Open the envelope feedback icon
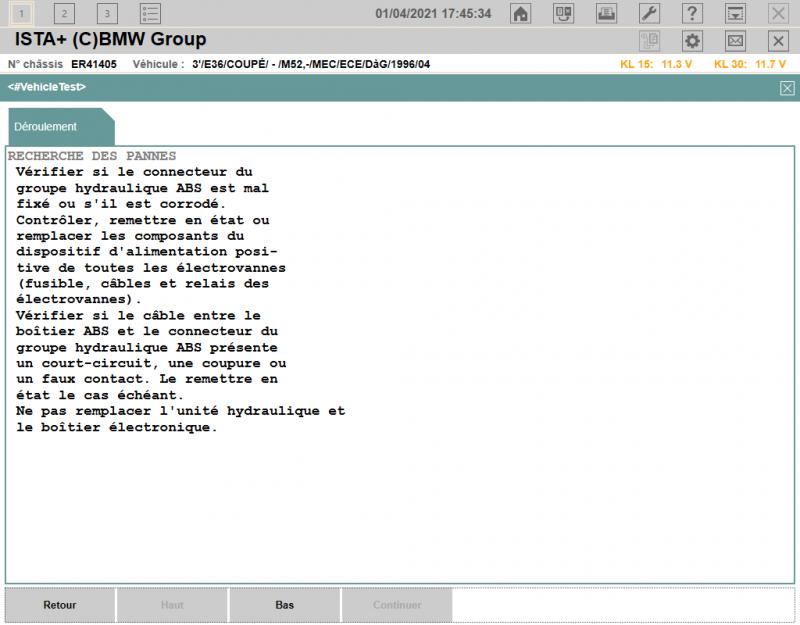Image resolution: width=800 pixels, height=625 pixels. tap(735, 41)
